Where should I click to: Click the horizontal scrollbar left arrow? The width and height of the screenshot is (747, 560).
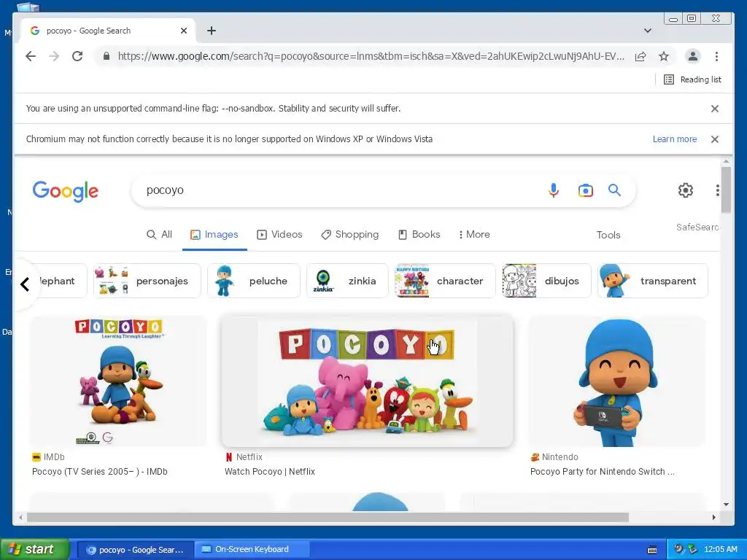coord(20,517)
